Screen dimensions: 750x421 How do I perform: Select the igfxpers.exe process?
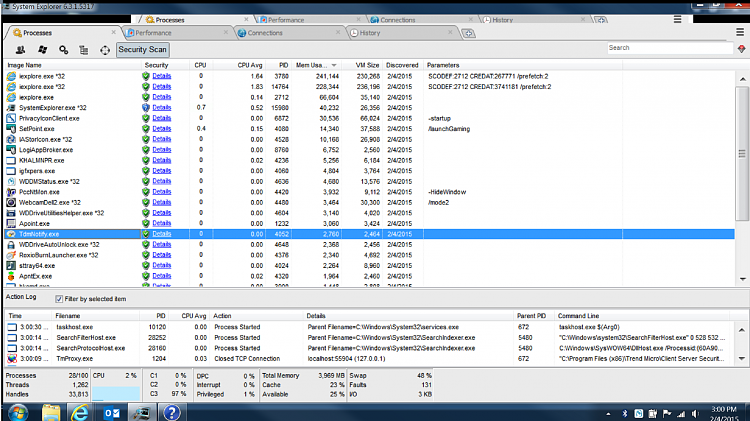[x=369, y=171]
